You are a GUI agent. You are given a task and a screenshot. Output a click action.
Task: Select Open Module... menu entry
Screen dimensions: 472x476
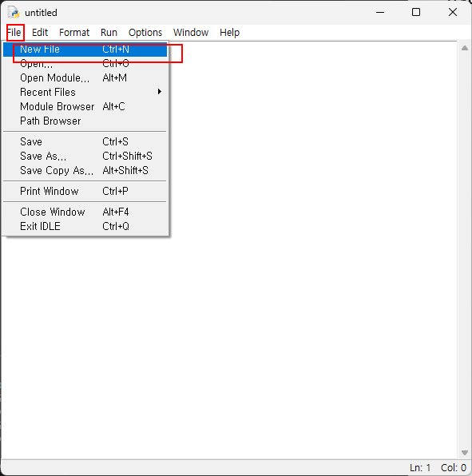tap(85, 78)
